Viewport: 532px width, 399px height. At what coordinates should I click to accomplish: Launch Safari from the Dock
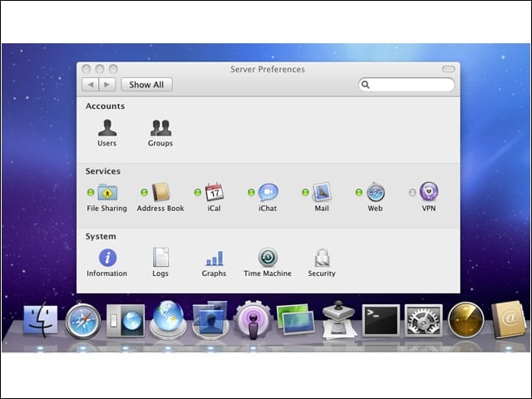pos(83,321)
